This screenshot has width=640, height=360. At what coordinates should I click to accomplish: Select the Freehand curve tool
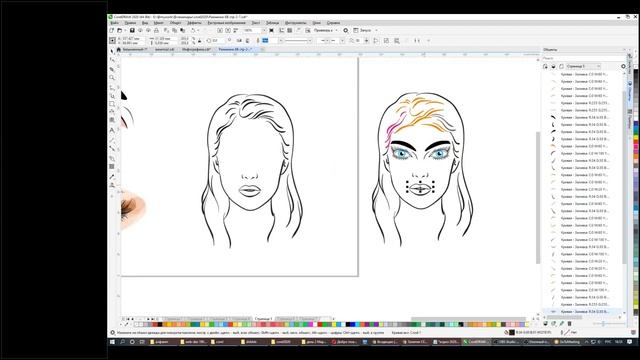click(x=112, y=87)
